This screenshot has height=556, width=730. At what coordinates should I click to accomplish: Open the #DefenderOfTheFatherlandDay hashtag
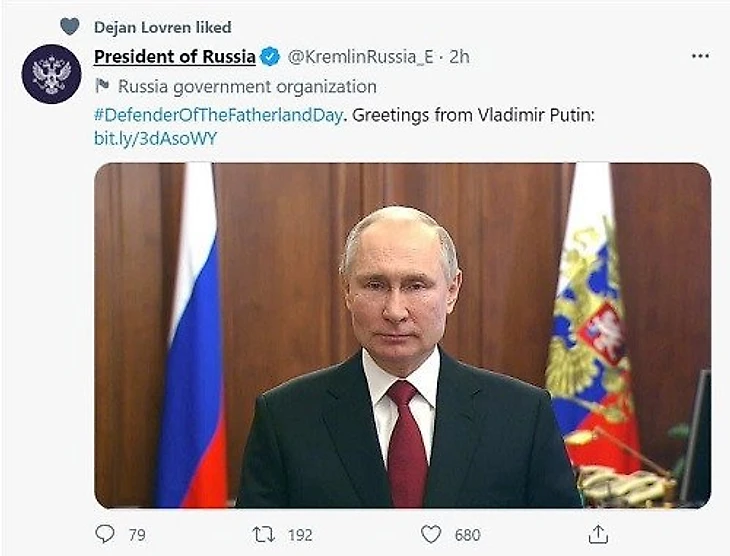click(x=218, y=114)
